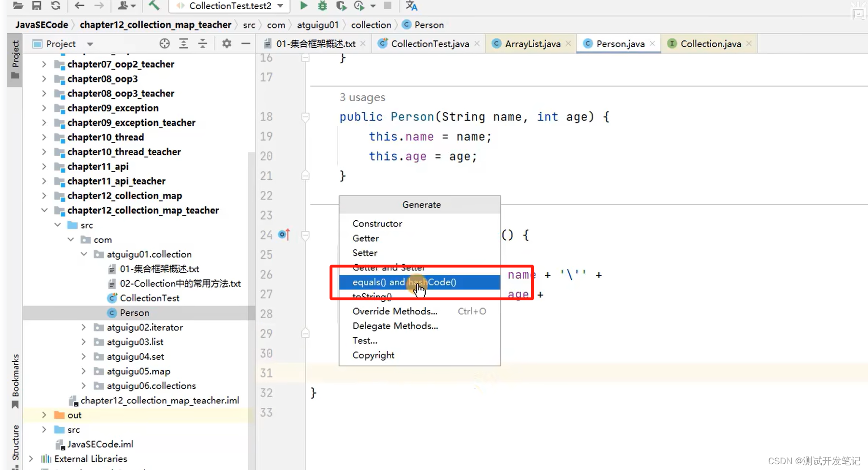Toggle the Project side tool window tab
Image resolution: width=868 pixels, height=470 pixels.
tap(15, 60)
